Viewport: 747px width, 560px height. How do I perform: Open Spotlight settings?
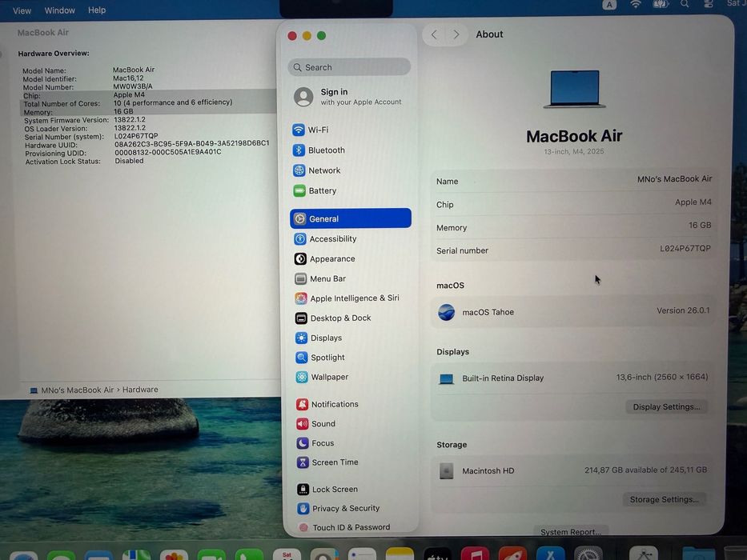320,357
